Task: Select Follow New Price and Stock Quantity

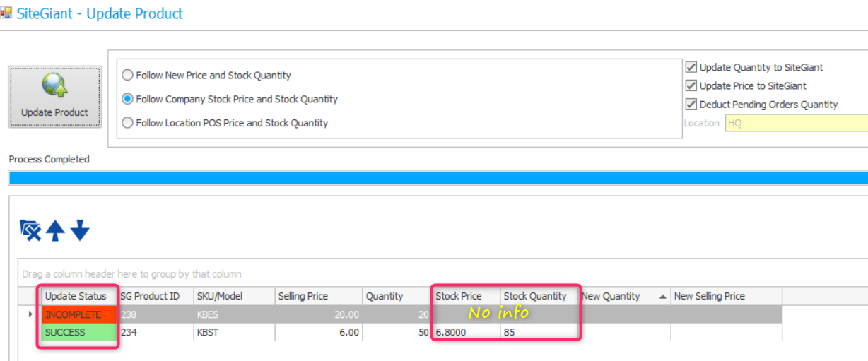Action: [x=206, y=75]
